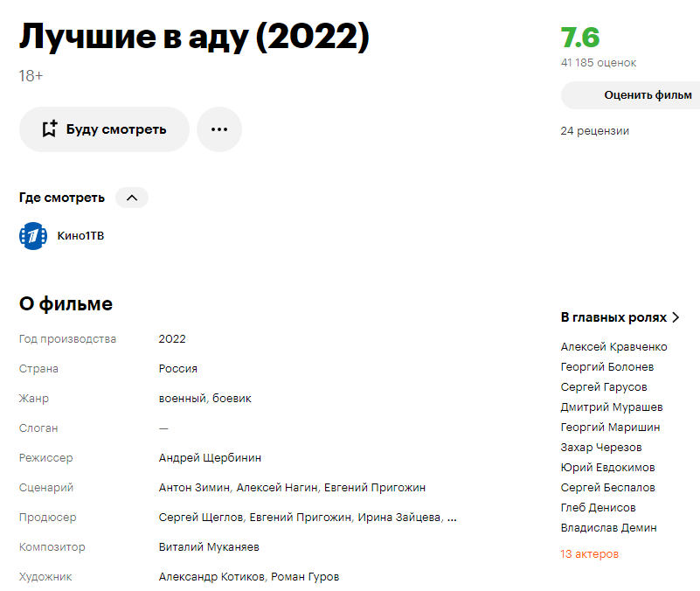Screen dimensions: 700x591
Task: Click the 2022 production year link
Action: tap(172, 339)
